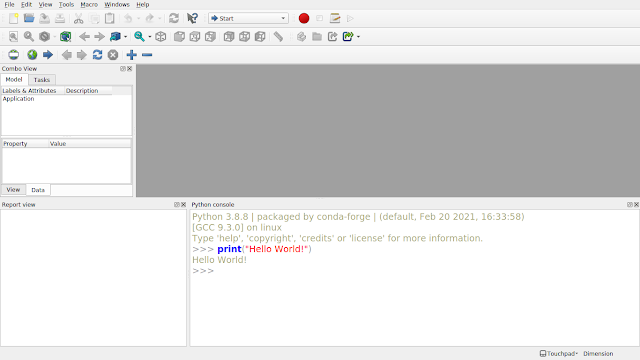Click the Labels & Attributes column header

pyautogui.click(x=33, y=91)
